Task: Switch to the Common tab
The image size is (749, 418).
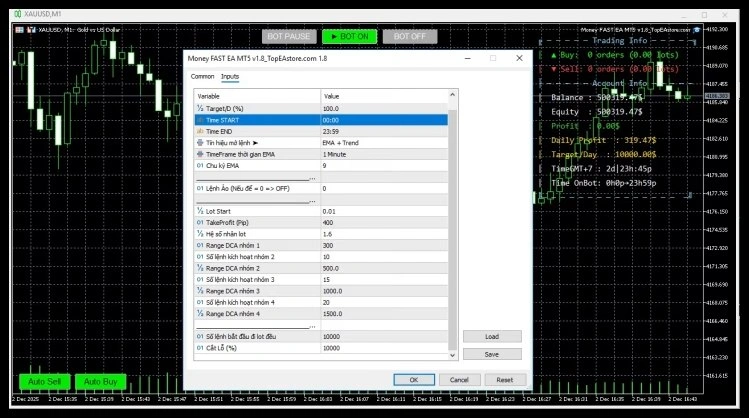Action: (x=202, y=76)
